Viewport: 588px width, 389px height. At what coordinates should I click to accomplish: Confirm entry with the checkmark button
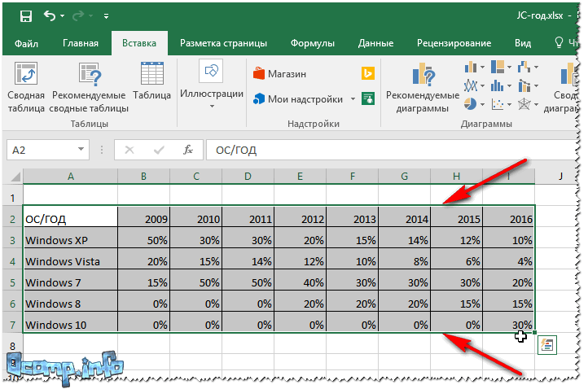click(x=159, y=150)
